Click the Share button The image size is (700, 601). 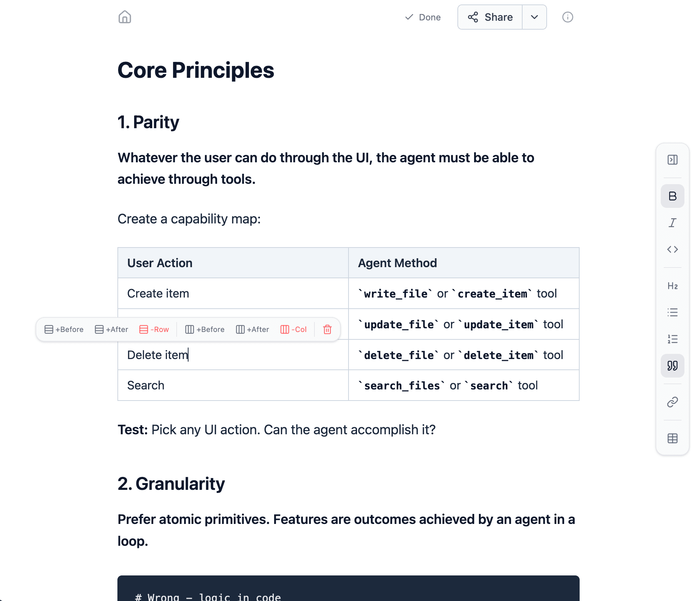coord(489,17)
